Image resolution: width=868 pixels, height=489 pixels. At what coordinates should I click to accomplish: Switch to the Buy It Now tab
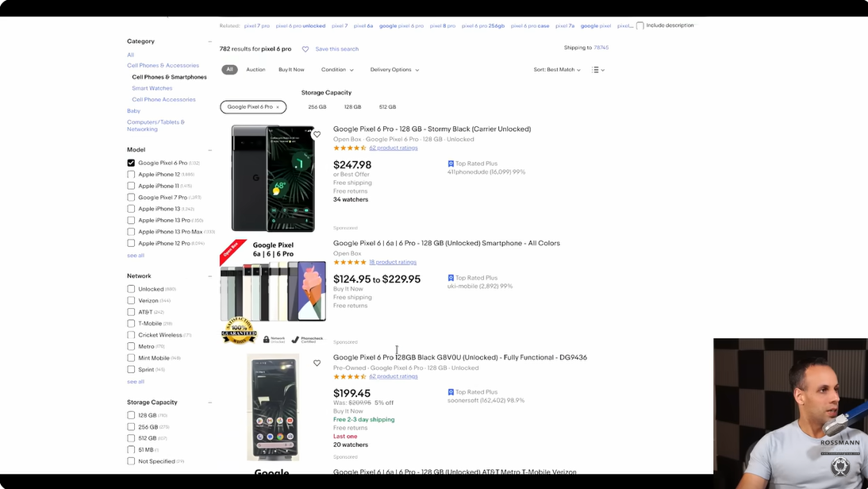pos(291,70)
